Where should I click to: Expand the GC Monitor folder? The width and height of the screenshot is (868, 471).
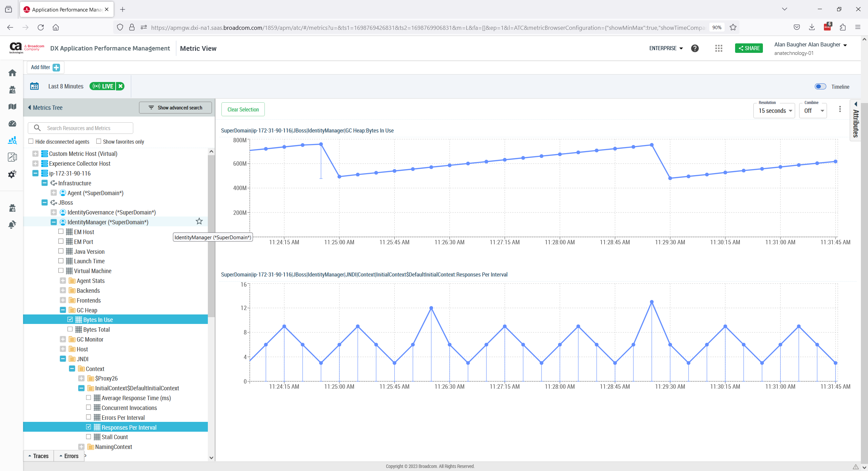(63, 339)
